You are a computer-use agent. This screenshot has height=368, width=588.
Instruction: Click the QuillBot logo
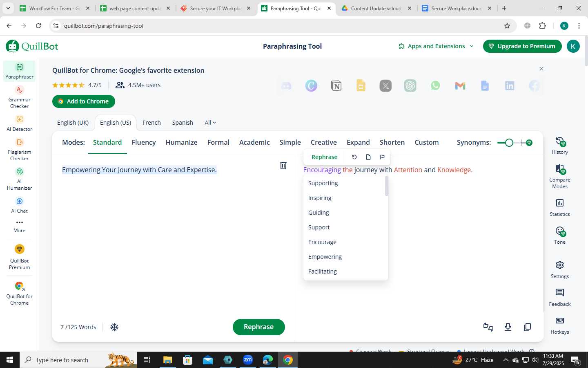[x=32, y=46]
